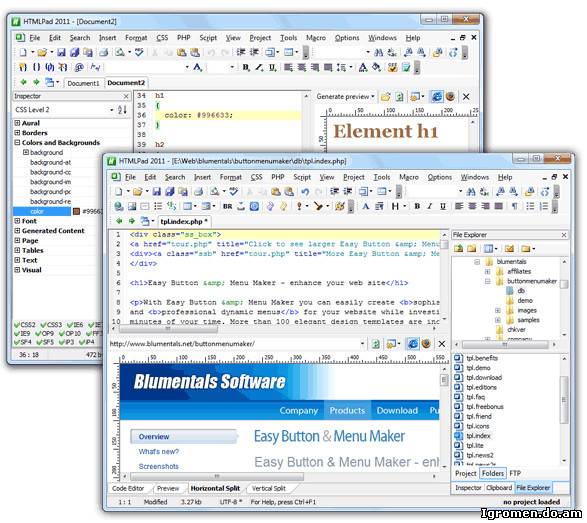Click the Underline icon in front toolbar
Image resolution: width=587 pixels, height=523 pixels.
[443, 206]
